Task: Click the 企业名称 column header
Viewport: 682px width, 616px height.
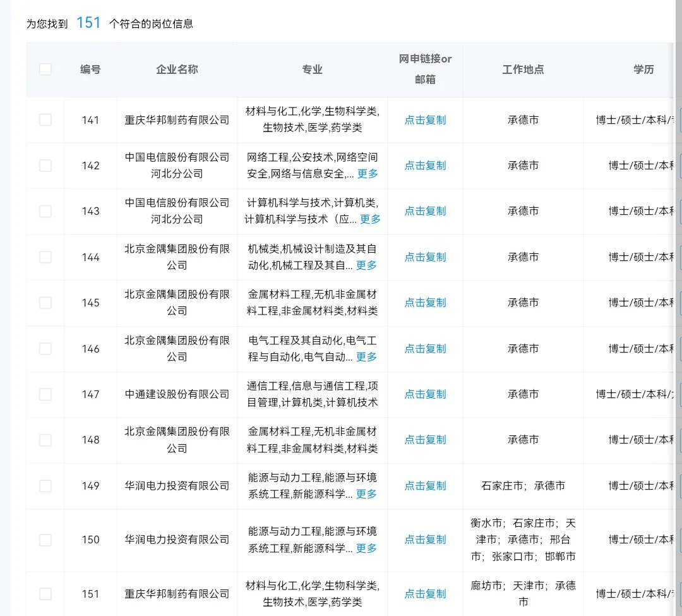Action: click(177, 69)
